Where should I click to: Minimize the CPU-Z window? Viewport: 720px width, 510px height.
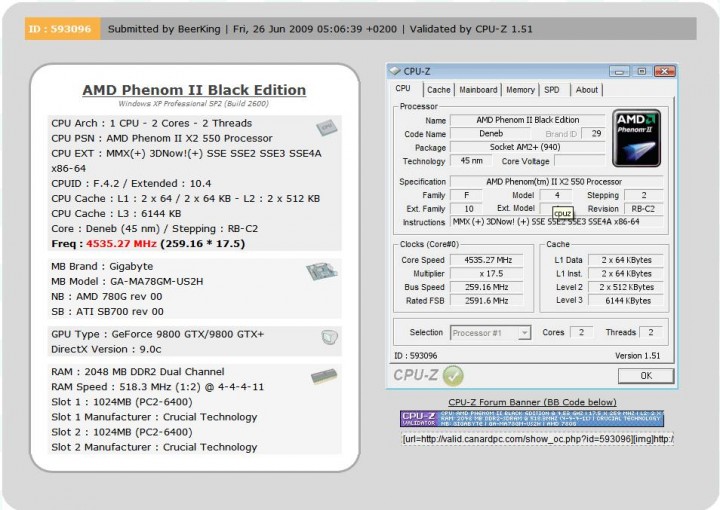pyautogui.click(x=619, y=71)
